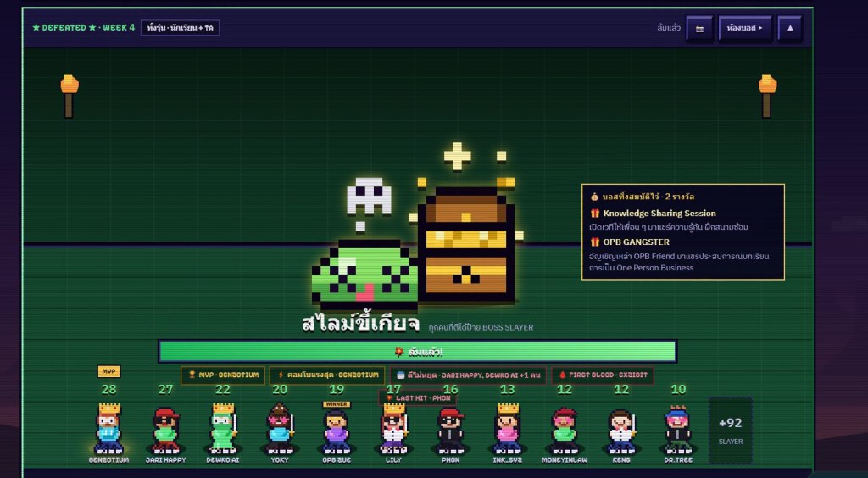868x478 pixels.
Task: Click score 27 above JARI HAPPY
Action: 166,390
